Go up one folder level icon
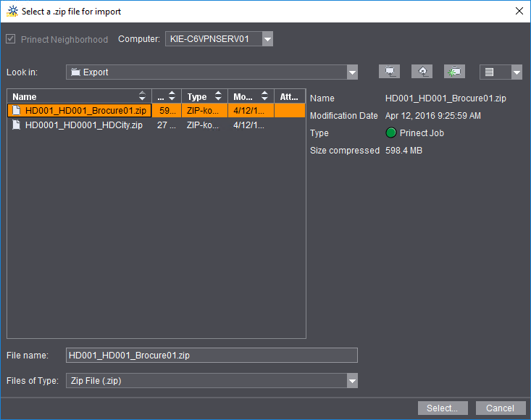Viewport: 531px width, 420px height. coord(422,72)
